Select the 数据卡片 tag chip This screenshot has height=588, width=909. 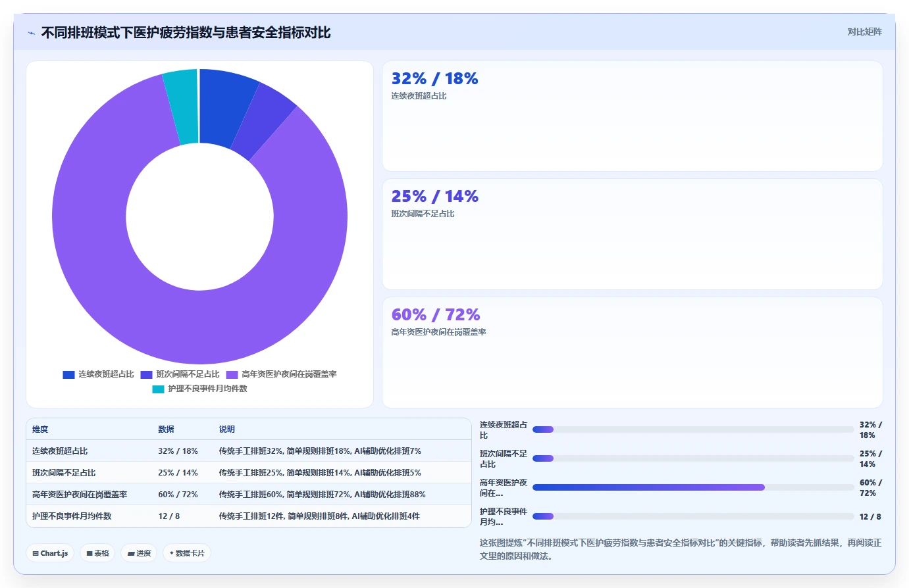(x=187, y=553)
